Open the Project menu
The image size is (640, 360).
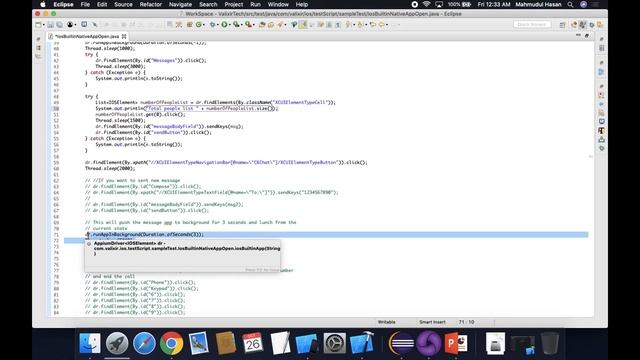233,4
